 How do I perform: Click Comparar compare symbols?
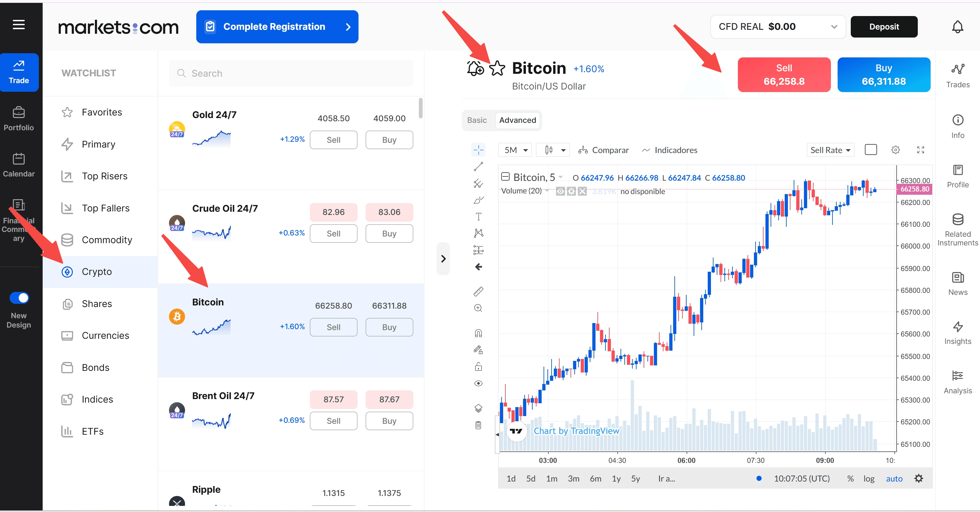[604, 150]
